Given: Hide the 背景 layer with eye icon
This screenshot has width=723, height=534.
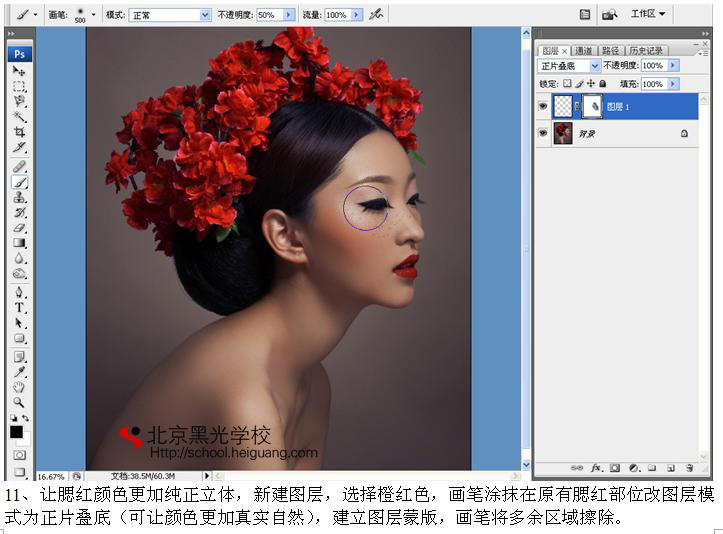Looking at the screenshot, I should [543, 133].
